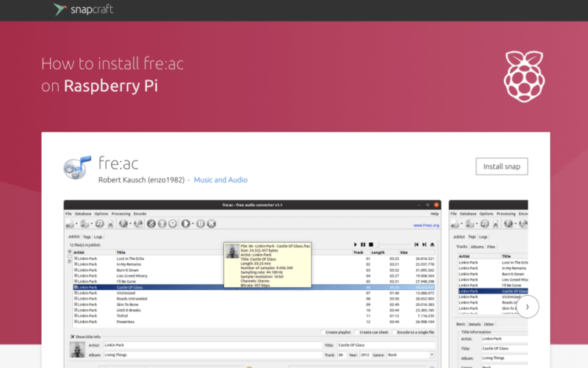Select the Albums tab in second screenshot
Viewport: 588px width, 368px height.
(477, 247)
